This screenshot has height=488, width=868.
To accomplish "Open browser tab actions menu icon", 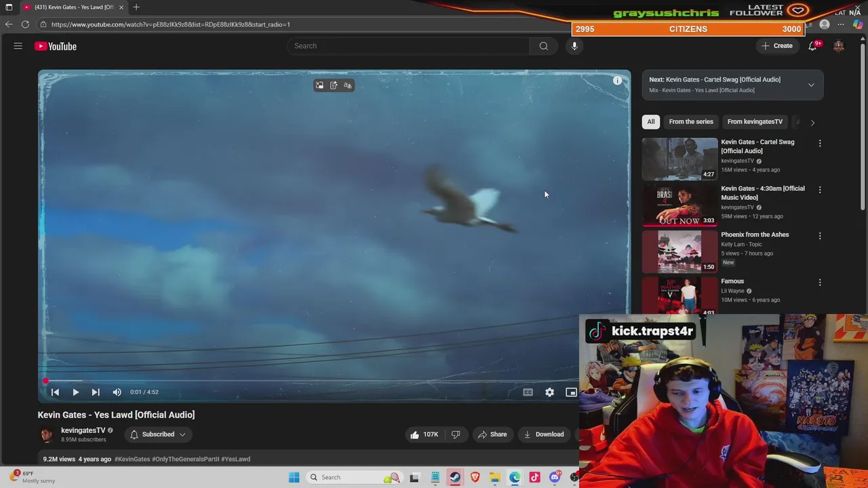I will pos(9,7).
